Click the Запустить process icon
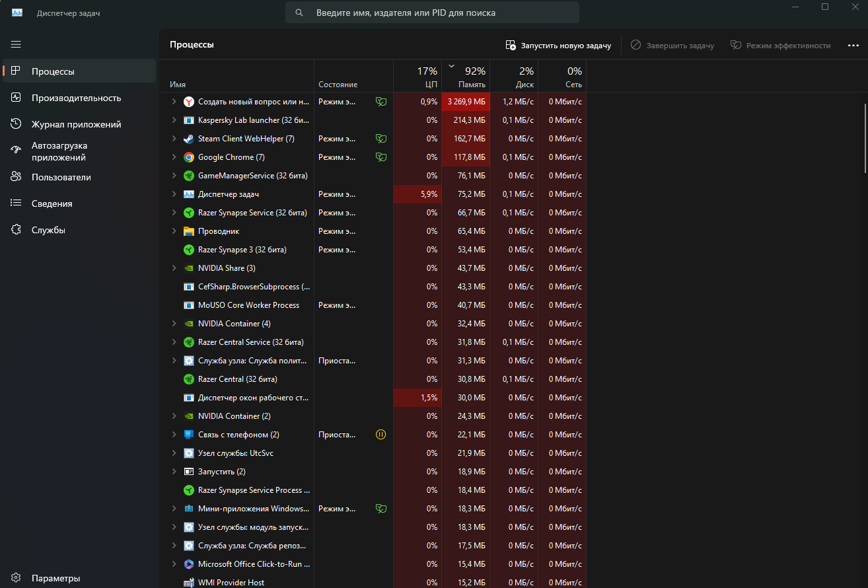 (x=189, y=472)
